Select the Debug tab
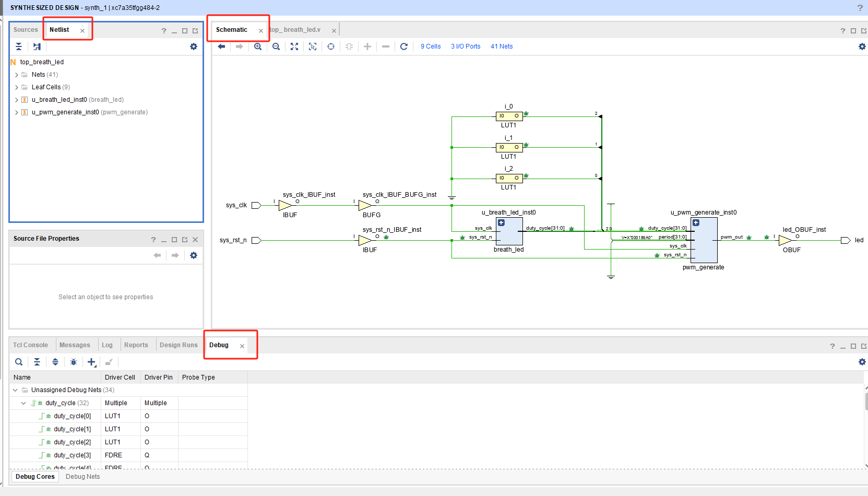 [219, 345]
